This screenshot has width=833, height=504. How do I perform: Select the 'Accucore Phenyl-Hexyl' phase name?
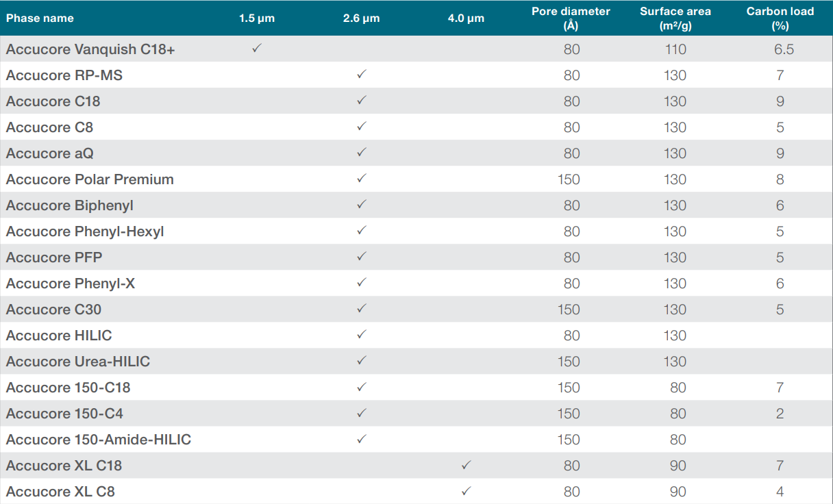coord(85,231)
